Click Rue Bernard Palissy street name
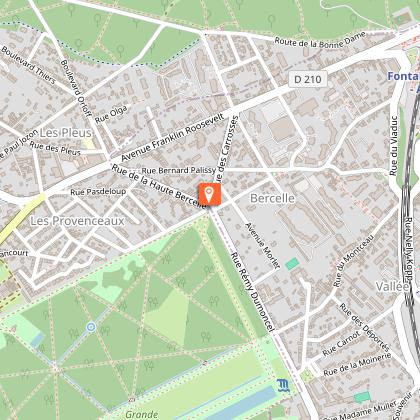Screen dimensions: 420x420 point(178,170)
